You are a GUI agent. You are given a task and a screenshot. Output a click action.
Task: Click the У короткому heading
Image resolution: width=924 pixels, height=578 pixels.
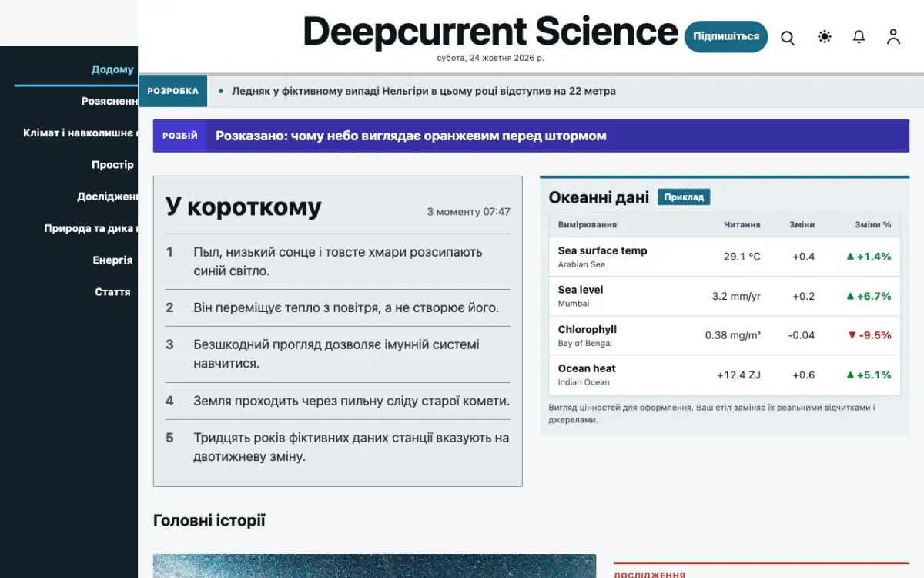tap(243, 207)
